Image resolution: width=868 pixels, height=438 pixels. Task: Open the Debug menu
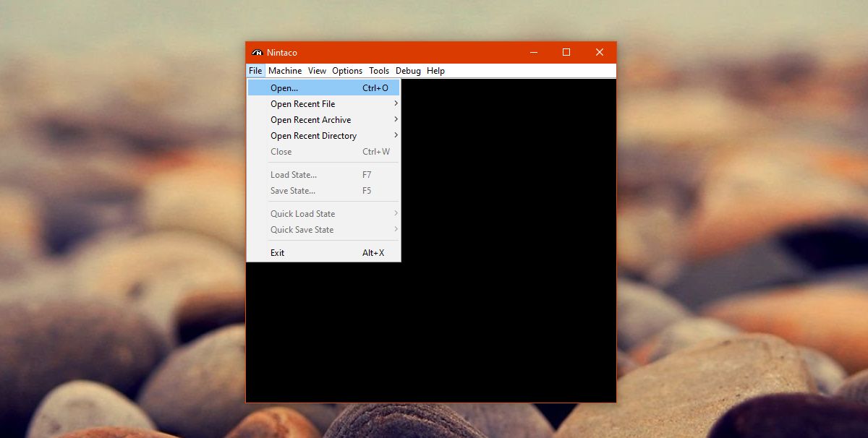408,71
